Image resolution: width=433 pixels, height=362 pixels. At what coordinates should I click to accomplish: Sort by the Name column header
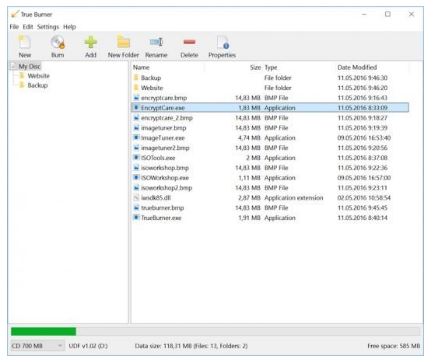point(141,68)
